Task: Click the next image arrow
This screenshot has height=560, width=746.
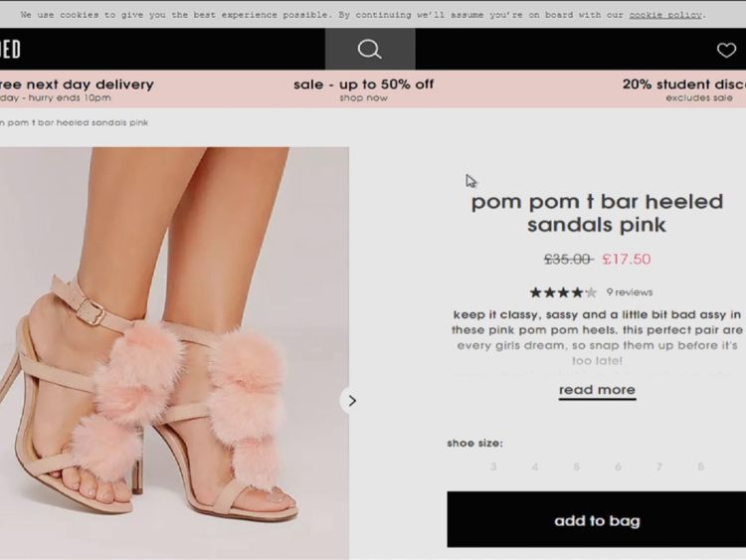Action: 351,400
